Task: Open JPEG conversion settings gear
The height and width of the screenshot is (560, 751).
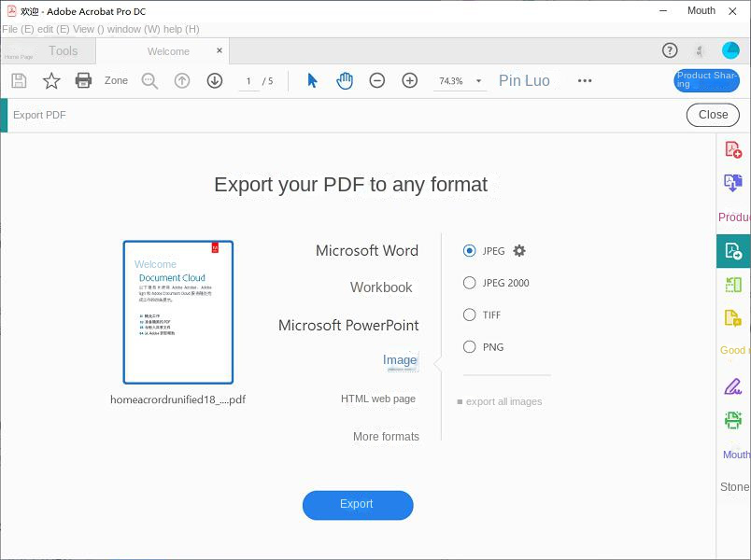Action: 519,250
